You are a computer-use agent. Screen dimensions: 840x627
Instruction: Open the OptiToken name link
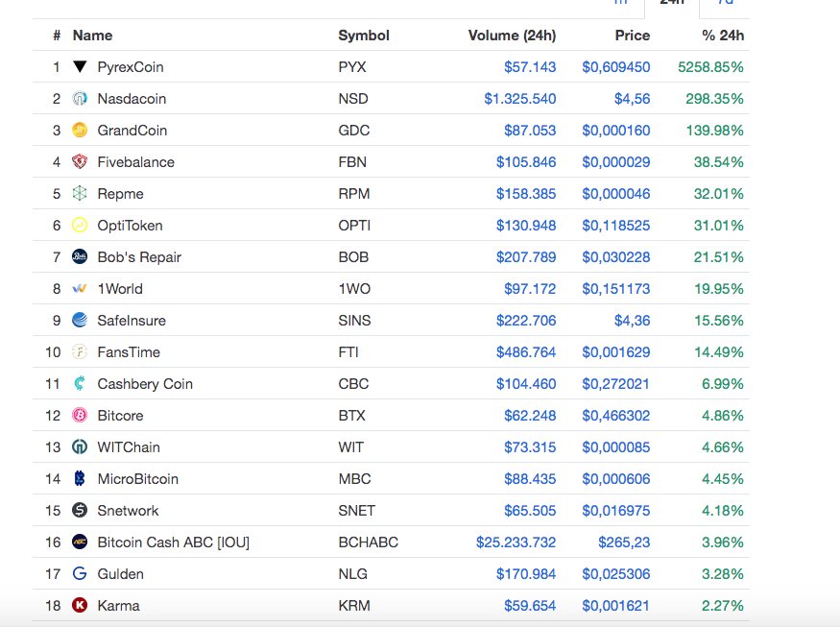(x=131, y=226)
